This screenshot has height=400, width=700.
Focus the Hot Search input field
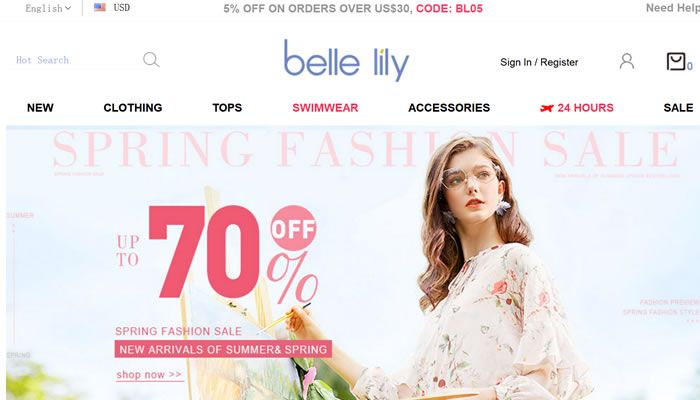(x=74, y=60)
